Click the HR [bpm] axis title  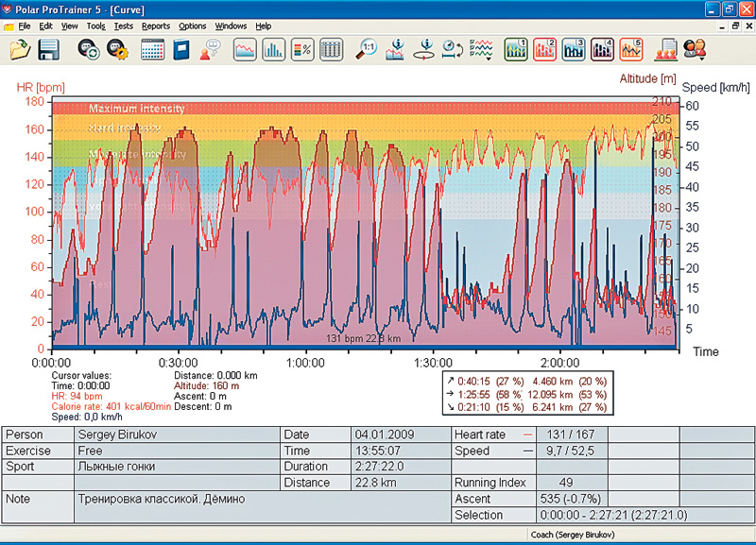point(41,87)
